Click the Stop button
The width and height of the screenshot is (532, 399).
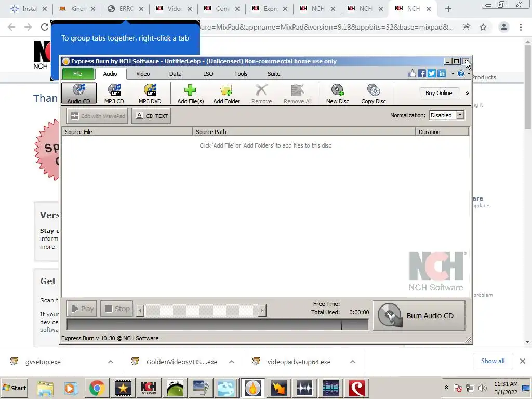click(117, 309)
